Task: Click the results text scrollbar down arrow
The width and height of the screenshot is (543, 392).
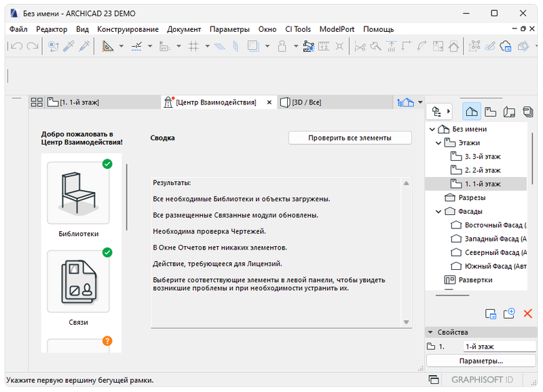Action: [407, 321]
